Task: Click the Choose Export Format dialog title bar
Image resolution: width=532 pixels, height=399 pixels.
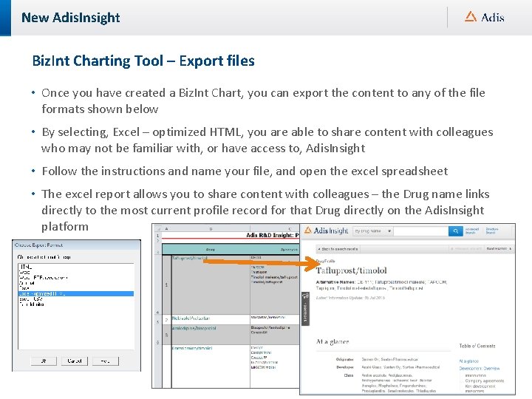Action: pyautogui.click(x=76, y=245)
